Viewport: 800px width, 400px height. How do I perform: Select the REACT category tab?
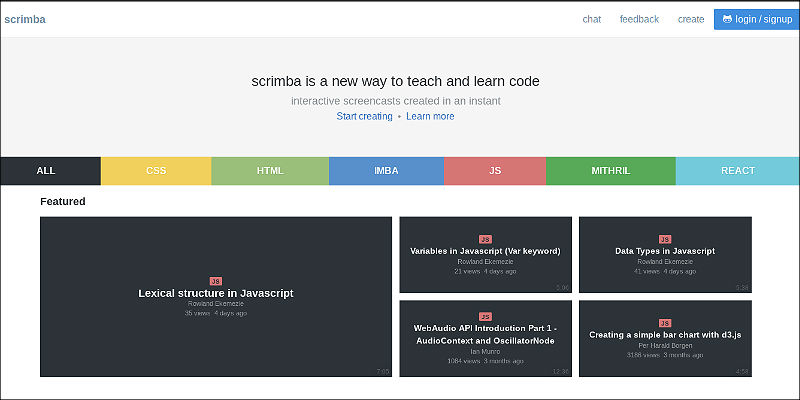click(x=738, y=171)
